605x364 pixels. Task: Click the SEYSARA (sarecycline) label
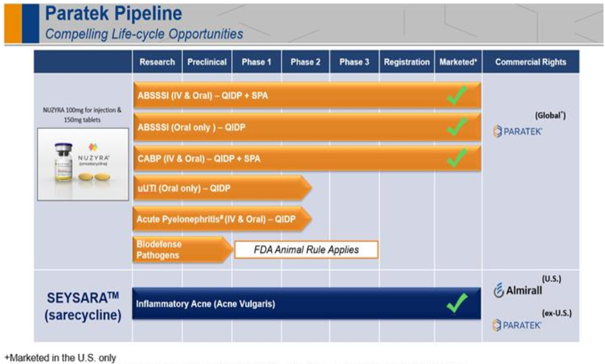(83, 306)
